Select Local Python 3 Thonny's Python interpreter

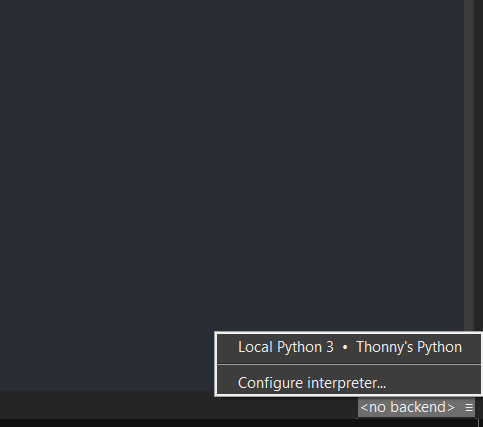349,347
